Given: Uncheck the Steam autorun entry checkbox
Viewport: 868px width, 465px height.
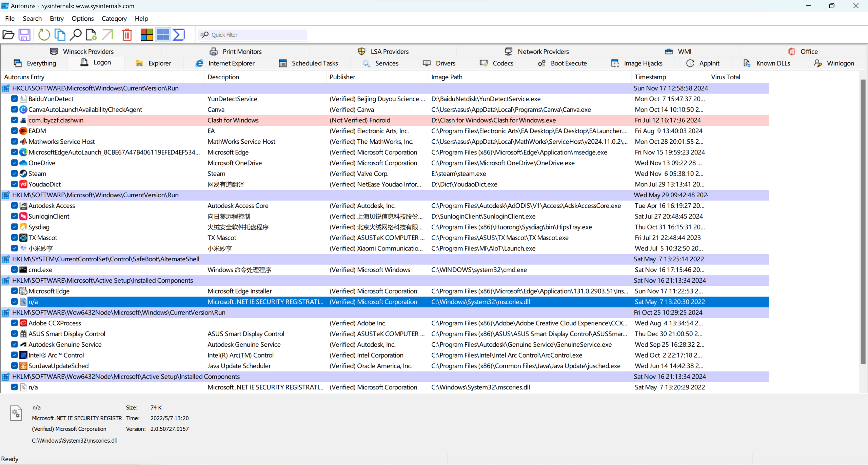Looking at the screenshot, I should coord(14,174).
